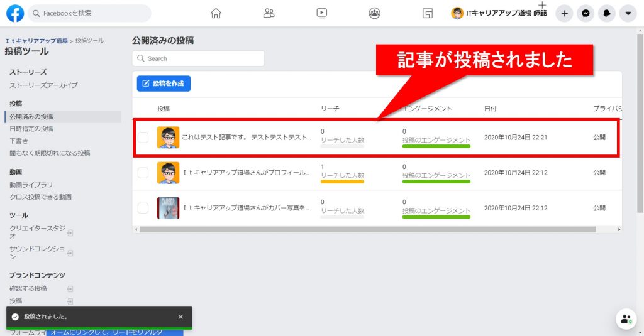Open the Watch video icon
644x336 pixels.
[322, 13]
